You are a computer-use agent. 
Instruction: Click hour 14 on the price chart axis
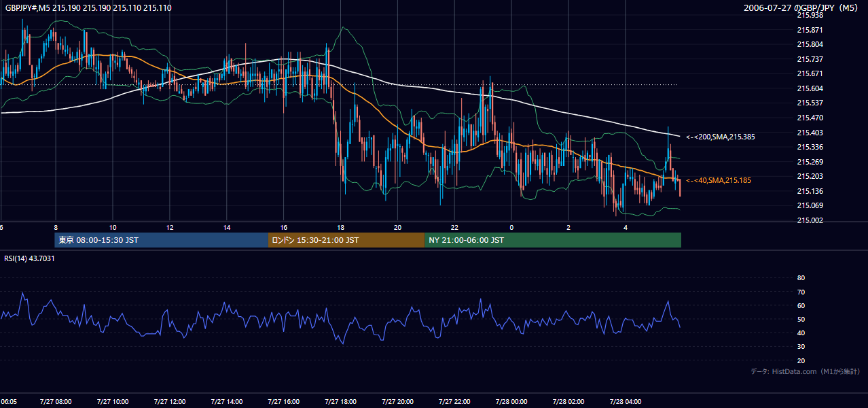point(226,228)
